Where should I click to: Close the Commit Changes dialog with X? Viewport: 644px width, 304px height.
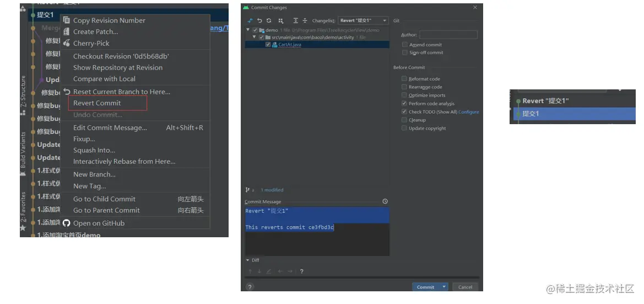pyautogui.click(x=475, y=7)
